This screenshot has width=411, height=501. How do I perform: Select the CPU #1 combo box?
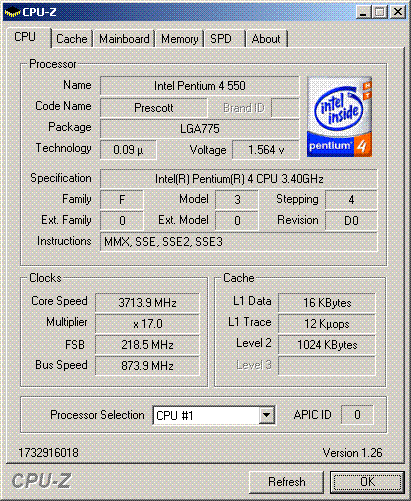click(214, 415)
